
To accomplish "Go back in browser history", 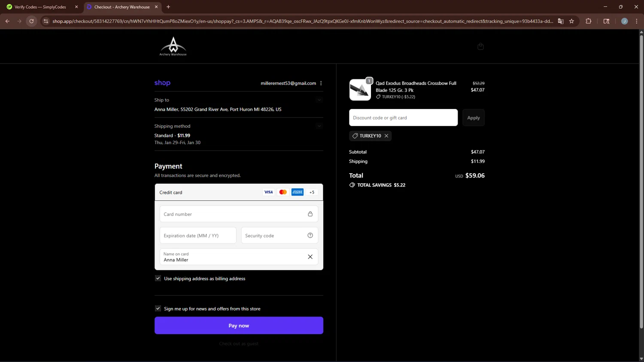I will (7, 21).
